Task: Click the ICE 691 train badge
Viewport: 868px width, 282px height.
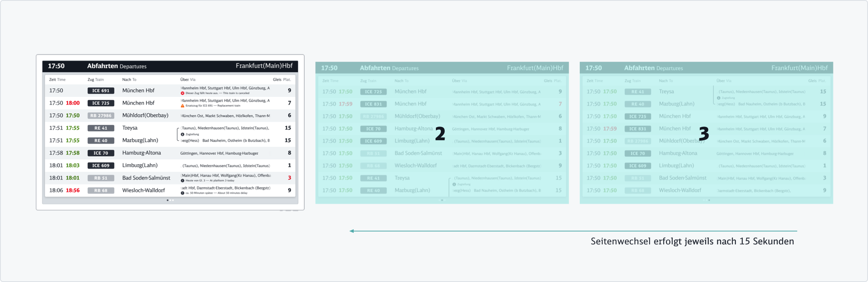Action: 101,91
